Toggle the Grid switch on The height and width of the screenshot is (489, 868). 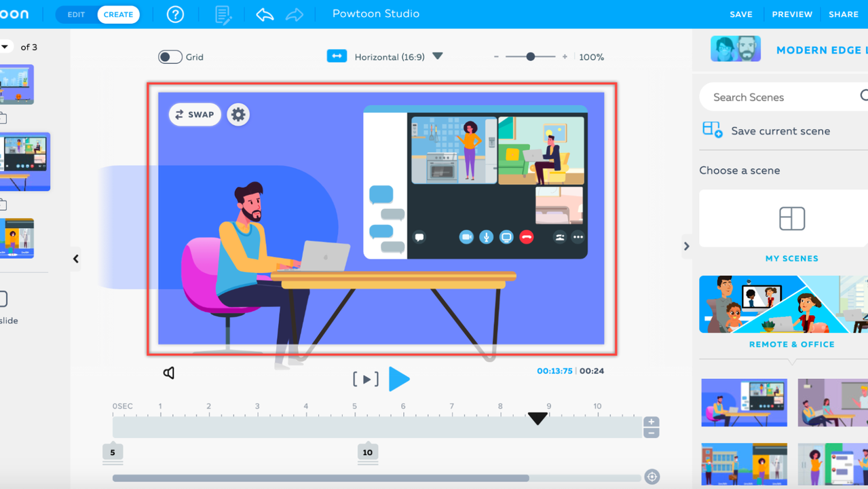170,57
